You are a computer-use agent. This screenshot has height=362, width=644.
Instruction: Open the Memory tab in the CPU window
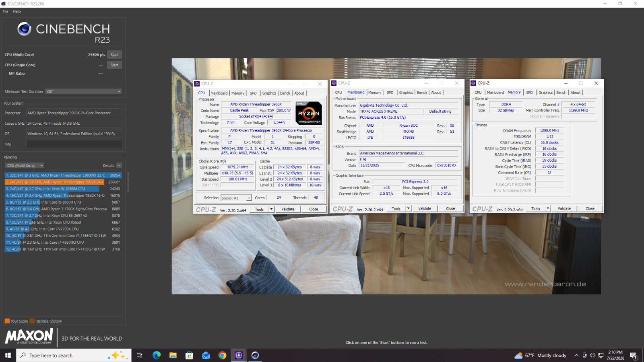237,93
